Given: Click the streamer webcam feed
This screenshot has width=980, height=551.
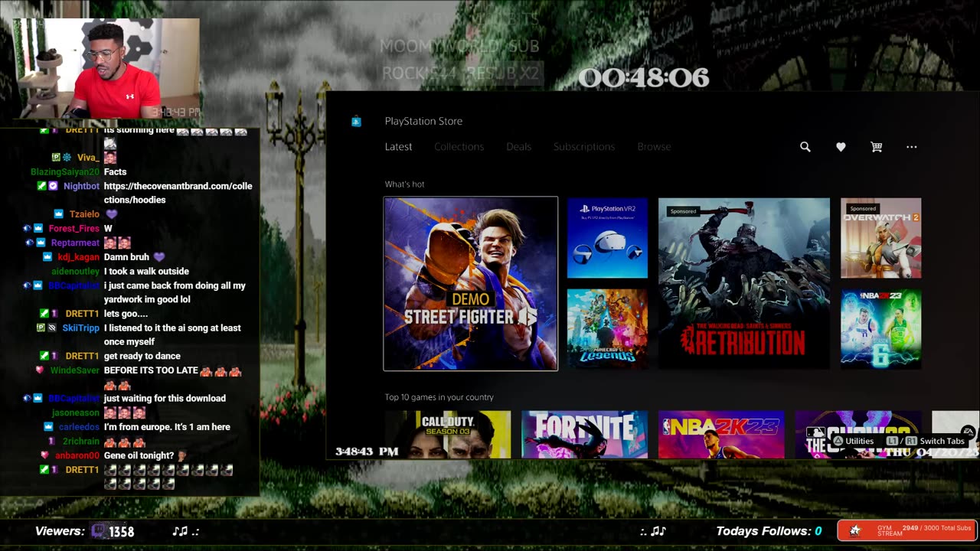Looking at the screenshot, I should click(x=106, y=69).
